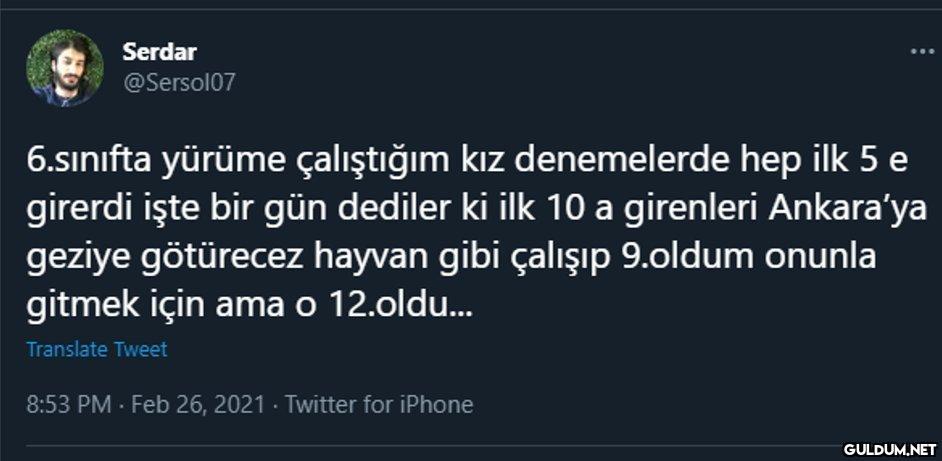Click the Feb 26, 2021 date
The height and width of the screenshot is (461, 942).
point(198,404)
